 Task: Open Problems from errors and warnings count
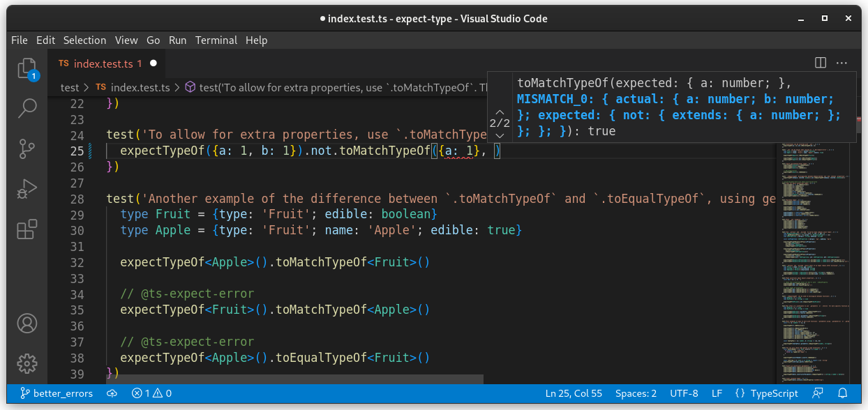tap(151, 393)
